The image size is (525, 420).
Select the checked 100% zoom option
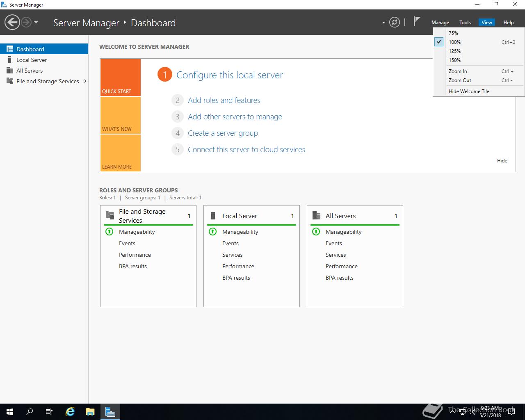[479, 42]
